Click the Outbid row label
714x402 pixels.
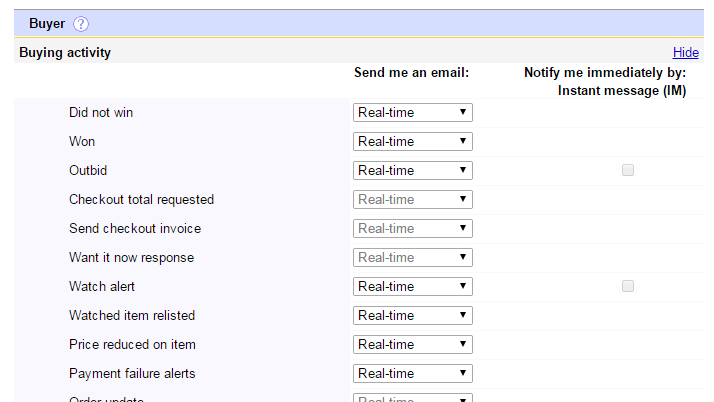[x=88, y=170]
